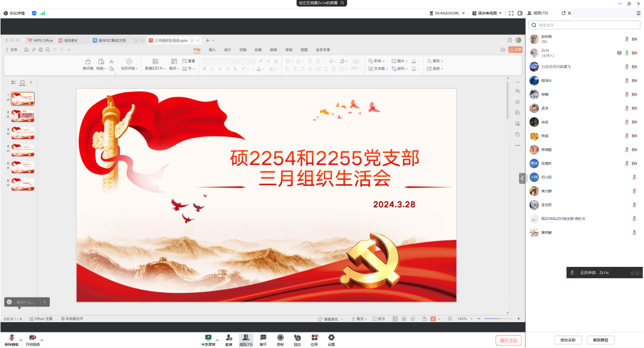Open the 会议详情 info icon
This screenshot has width=644, height=348.
6,13
